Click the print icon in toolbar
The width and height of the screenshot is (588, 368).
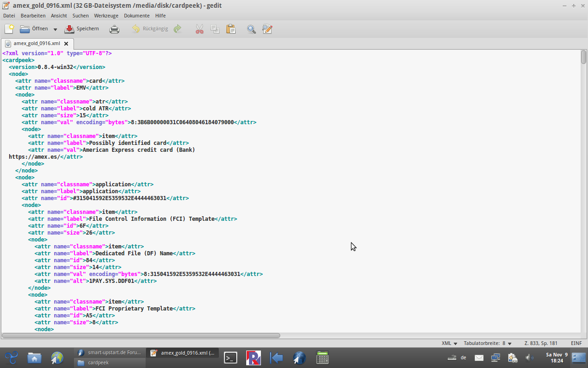point(114,29)
